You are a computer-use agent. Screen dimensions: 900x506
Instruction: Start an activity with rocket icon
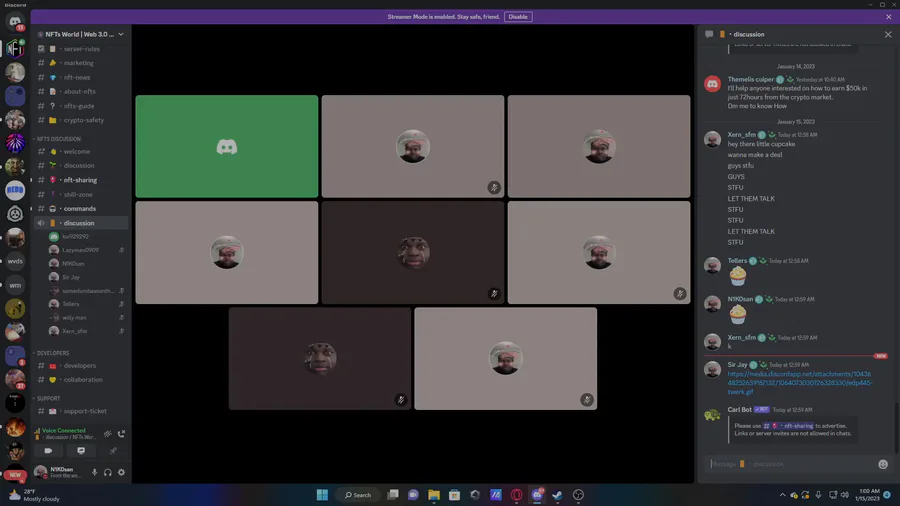(x=113, y=451)
